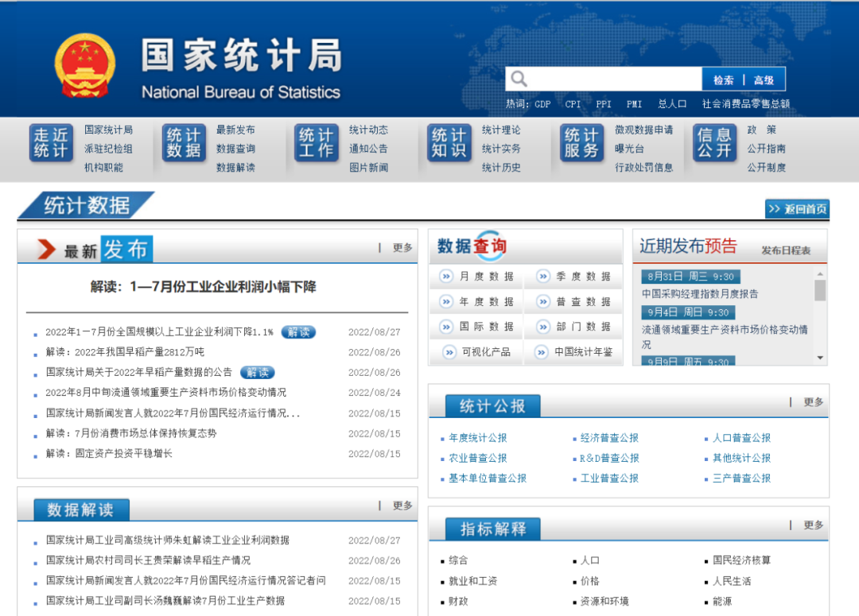Open 三产普查公报 link
Image resolution: width=859 pixels, height=616 pixels.
pyautogui.click(x=742, y=478)
